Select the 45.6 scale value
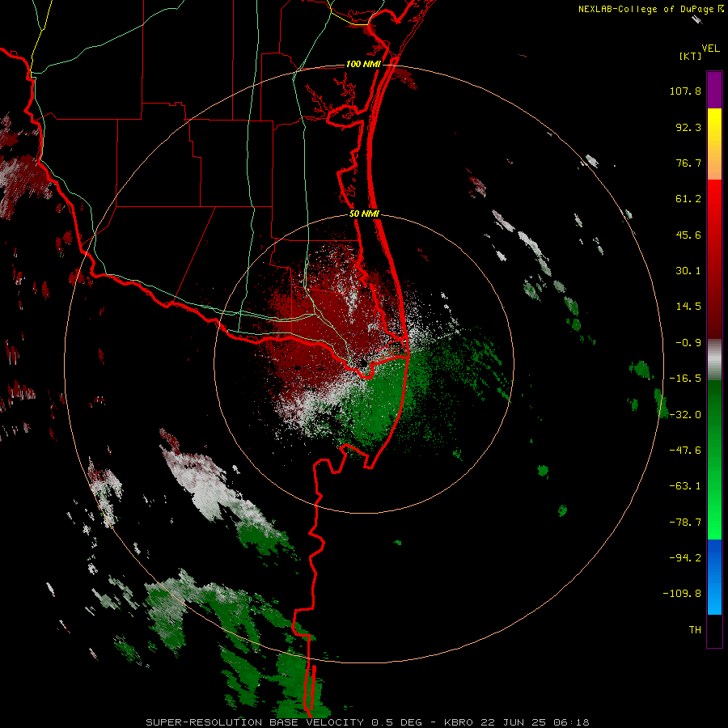 (x=688, y=235)
